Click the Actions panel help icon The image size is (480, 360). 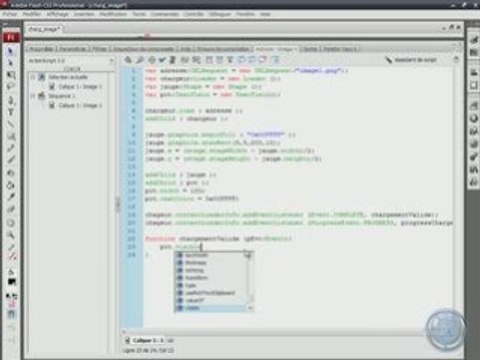click(x=456, y=60)
